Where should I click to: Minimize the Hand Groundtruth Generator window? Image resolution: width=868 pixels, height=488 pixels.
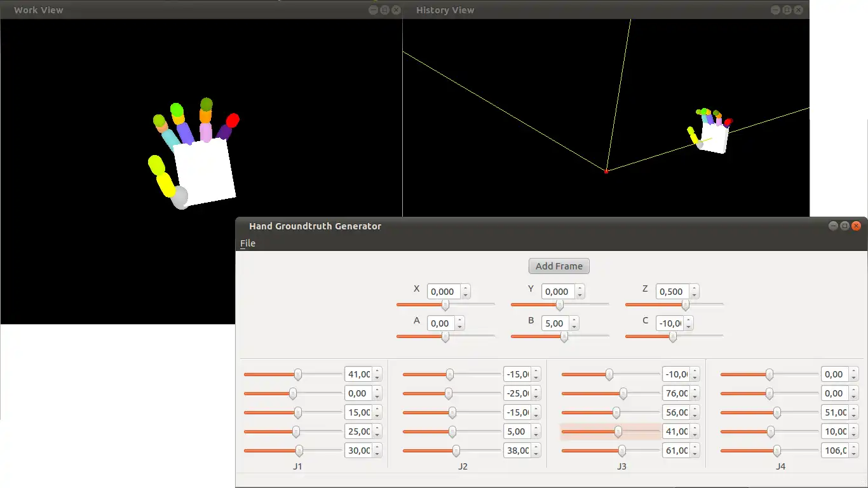[833, 226]
